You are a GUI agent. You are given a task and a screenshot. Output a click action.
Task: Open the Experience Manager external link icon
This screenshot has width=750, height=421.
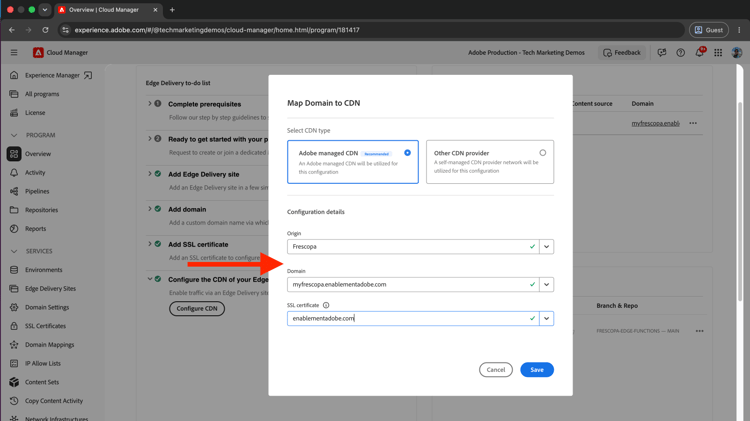pos(88,75)
